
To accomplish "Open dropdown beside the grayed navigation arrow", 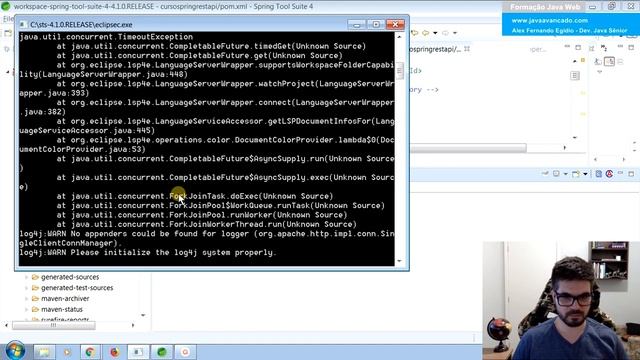I will [x=455, y=33].
